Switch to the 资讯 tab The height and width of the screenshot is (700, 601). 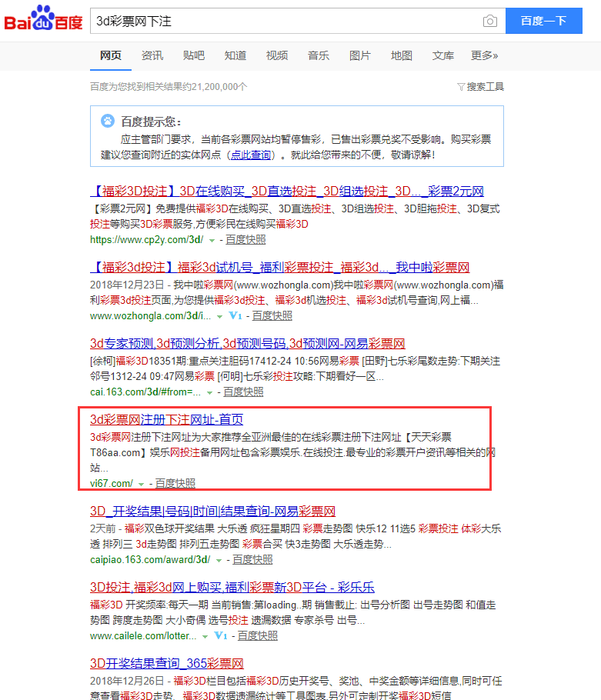(x=152, y=55)
